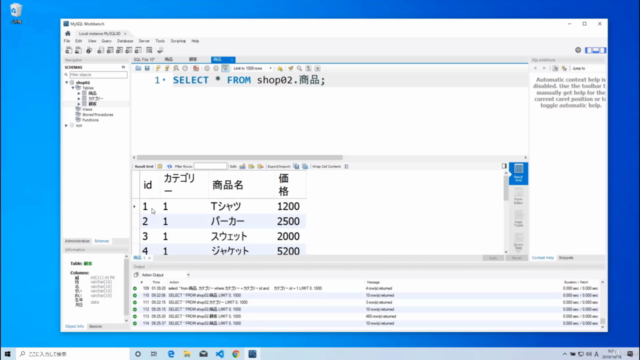Toggle autocommit mode in editor toolbar

point(225,68)
